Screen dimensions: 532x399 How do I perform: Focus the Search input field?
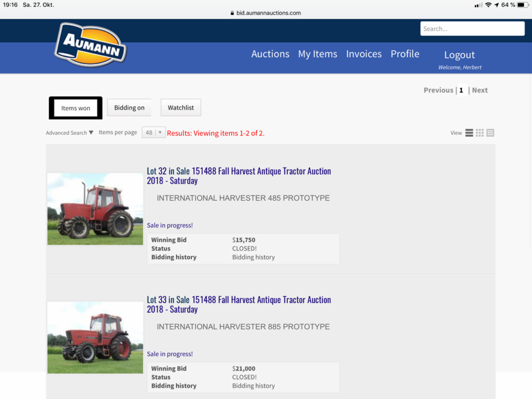point(472,28)
